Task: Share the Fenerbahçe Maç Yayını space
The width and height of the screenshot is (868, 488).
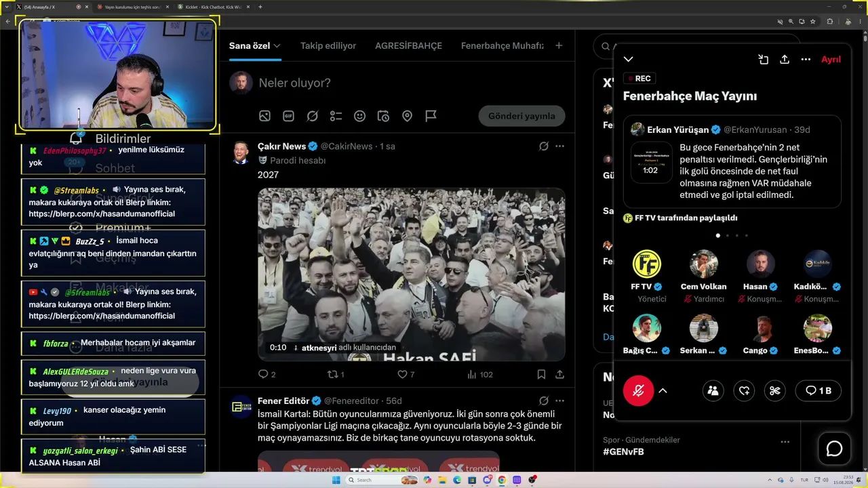Action: pos(785,60)
